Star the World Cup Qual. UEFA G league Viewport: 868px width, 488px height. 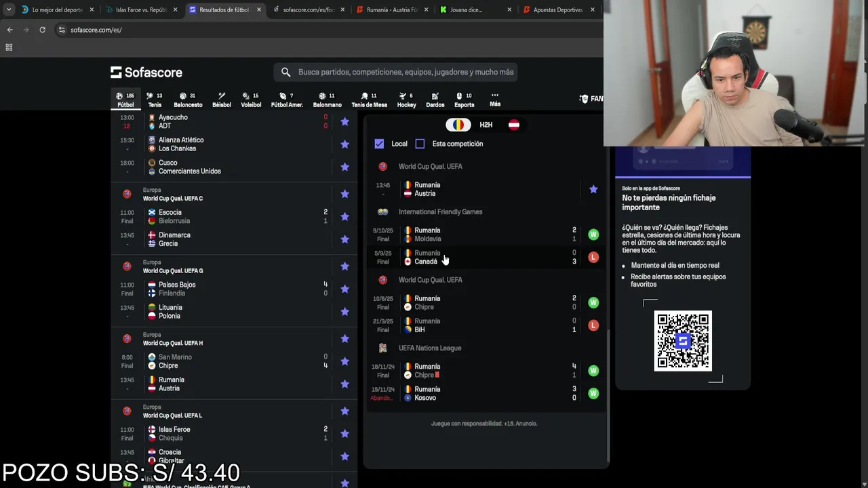tap(344, 266)
